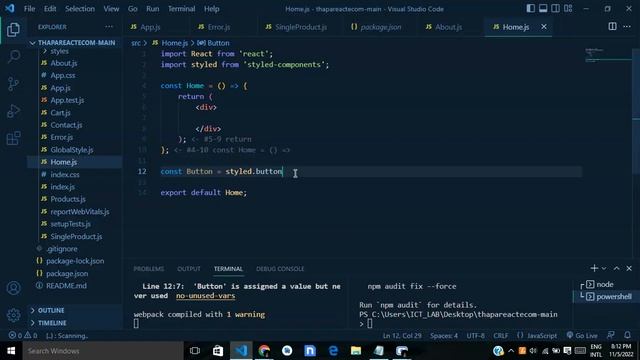
Task: Open the Run menu
Action: 153,9
